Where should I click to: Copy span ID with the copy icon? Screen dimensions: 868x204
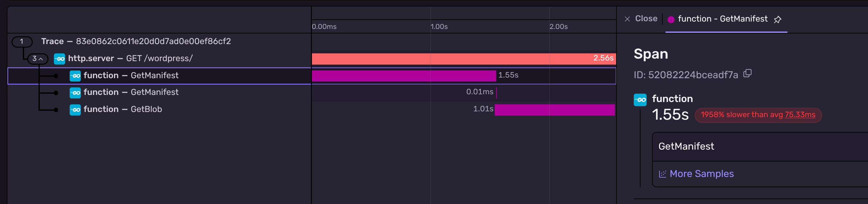(x=747, y=73)
